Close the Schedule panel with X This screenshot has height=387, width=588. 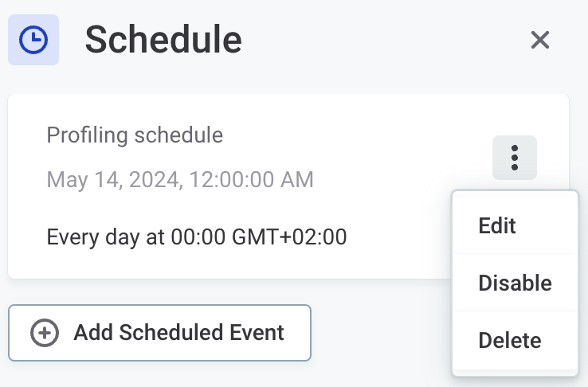[540, 40]
